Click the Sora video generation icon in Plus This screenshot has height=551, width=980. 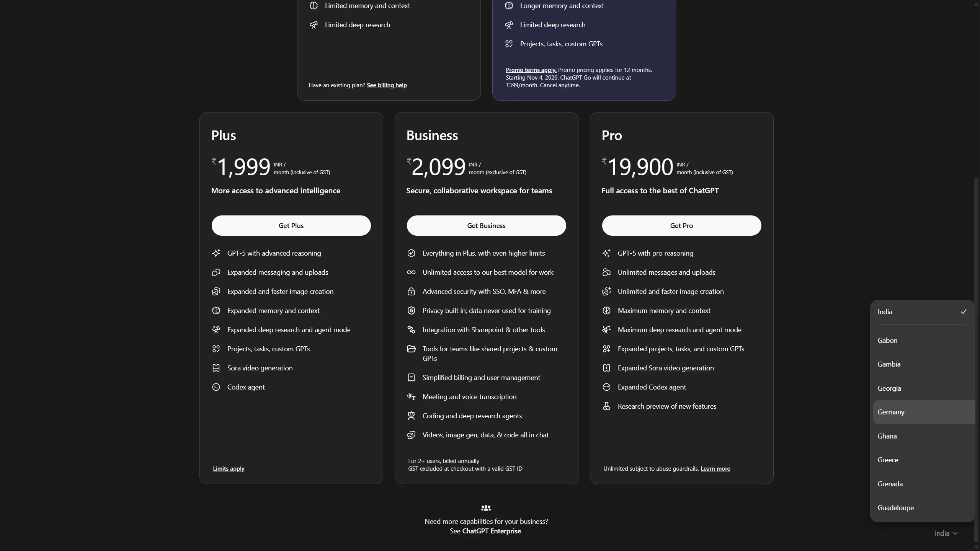216,368
